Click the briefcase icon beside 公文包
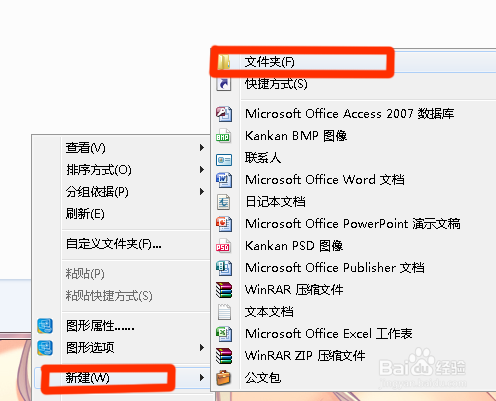The height and width of the screenshot is (401, 496). coord(223,378)
